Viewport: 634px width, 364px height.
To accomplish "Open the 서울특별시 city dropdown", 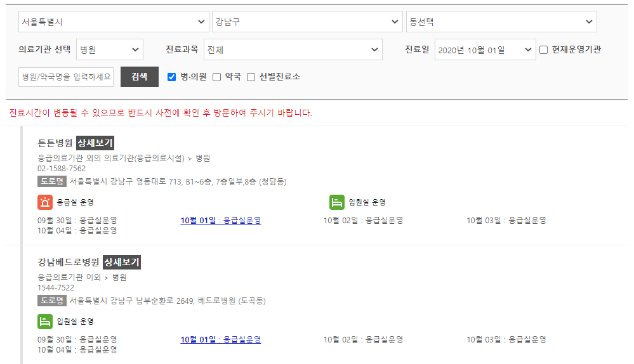I will pos(114,22).
